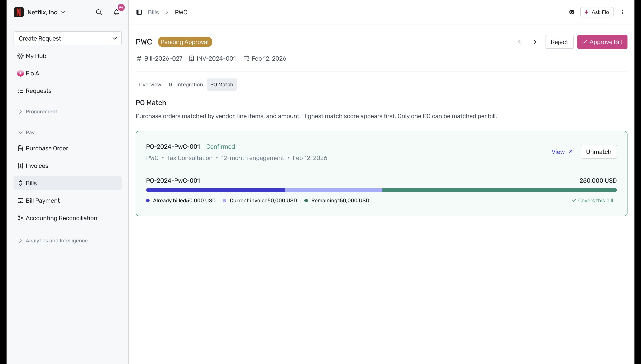Go to next bill arrow

pos(535,42)
